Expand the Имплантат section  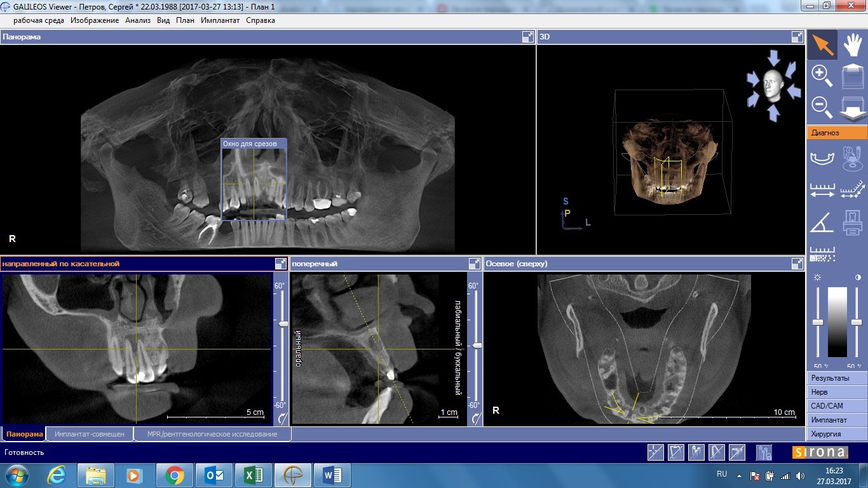point(837,420)
